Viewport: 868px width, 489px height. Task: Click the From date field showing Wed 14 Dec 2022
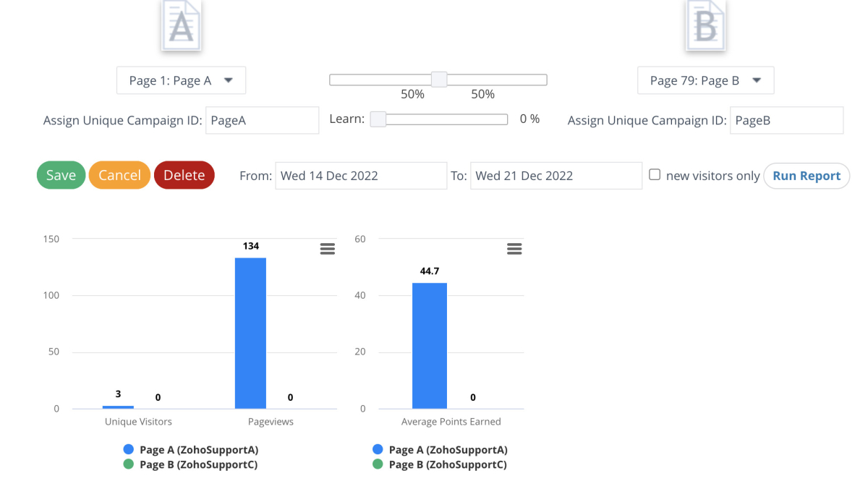[360, 175]
